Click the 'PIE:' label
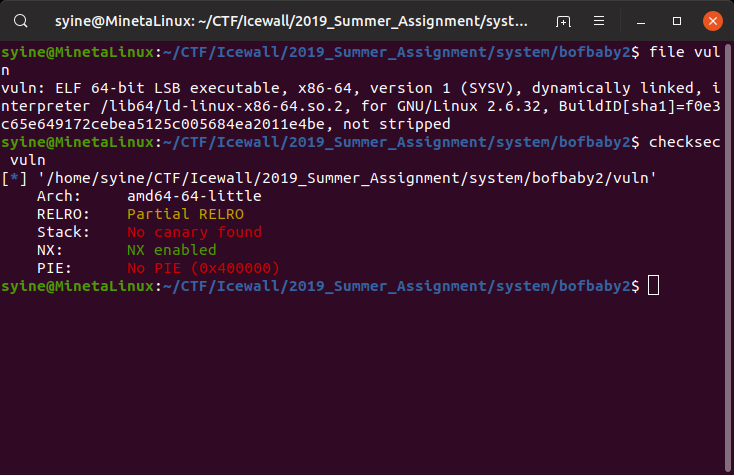 pyautogui.click(x=54, y=268)
